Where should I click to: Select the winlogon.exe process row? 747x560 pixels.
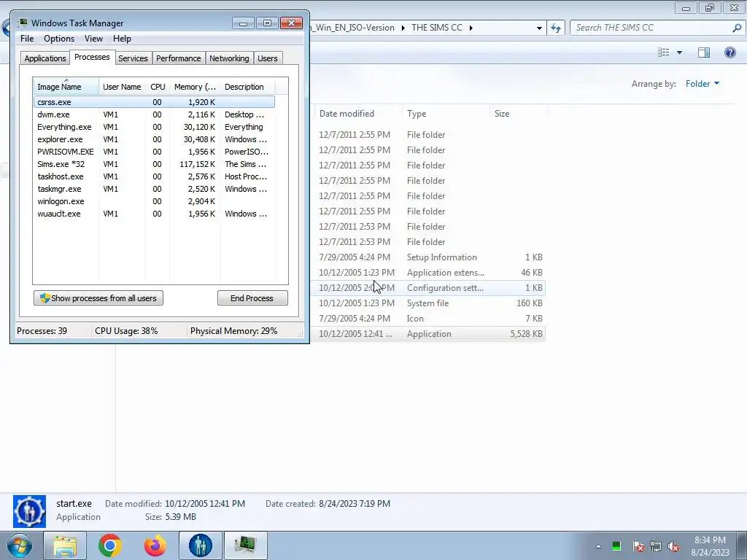pos(154,201)
